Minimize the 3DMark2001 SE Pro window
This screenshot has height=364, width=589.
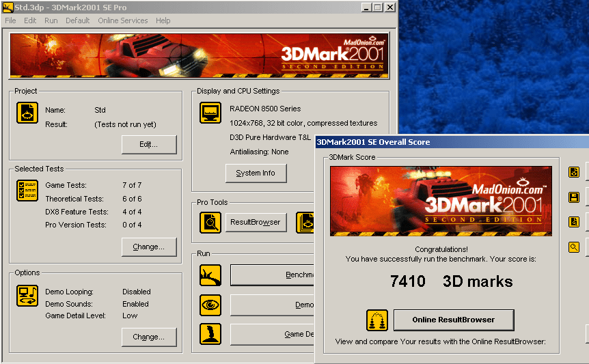coord(367,7)
